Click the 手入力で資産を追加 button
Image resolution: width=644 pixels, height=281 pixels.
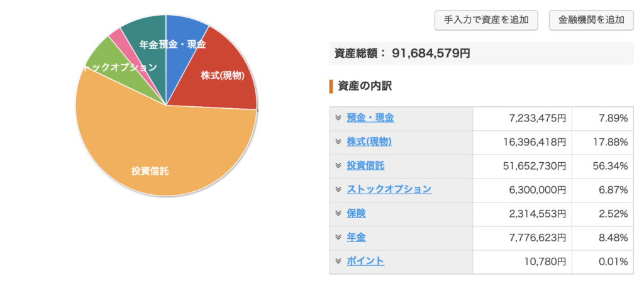[x=486, y=19]
